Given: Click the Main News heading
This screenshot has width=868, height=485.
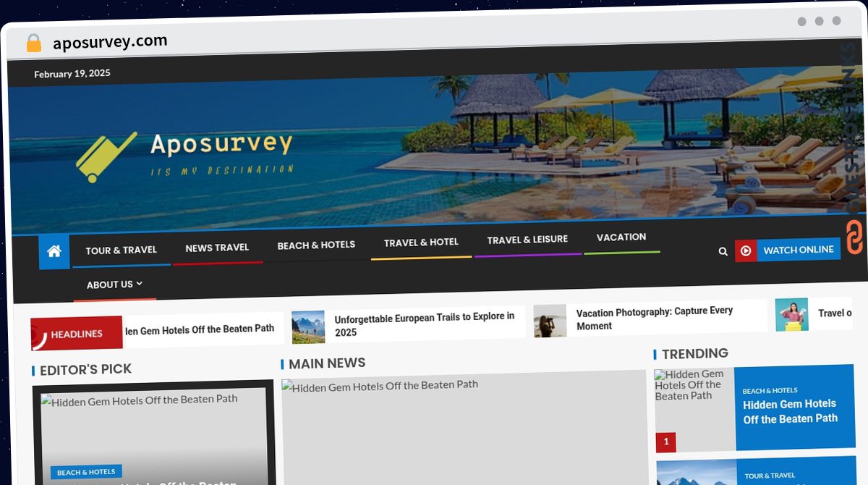Looking at the screenshot, I should [x=327, y=363].
